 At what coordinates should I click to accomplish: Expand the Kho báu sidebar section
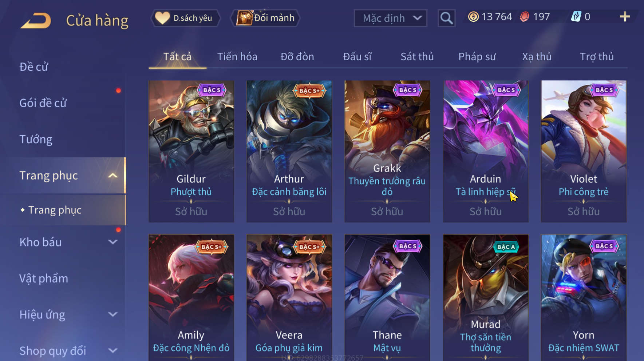[113, 242]
